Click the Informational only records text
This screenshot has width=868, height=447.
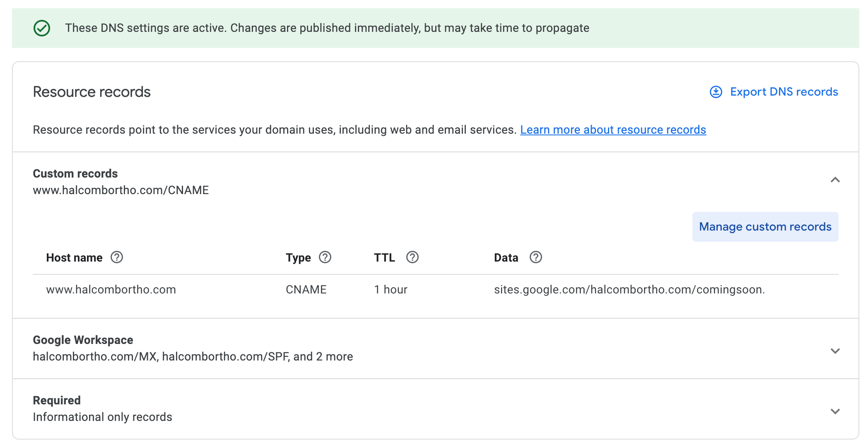pyautogui.click(x=102, y=417)
